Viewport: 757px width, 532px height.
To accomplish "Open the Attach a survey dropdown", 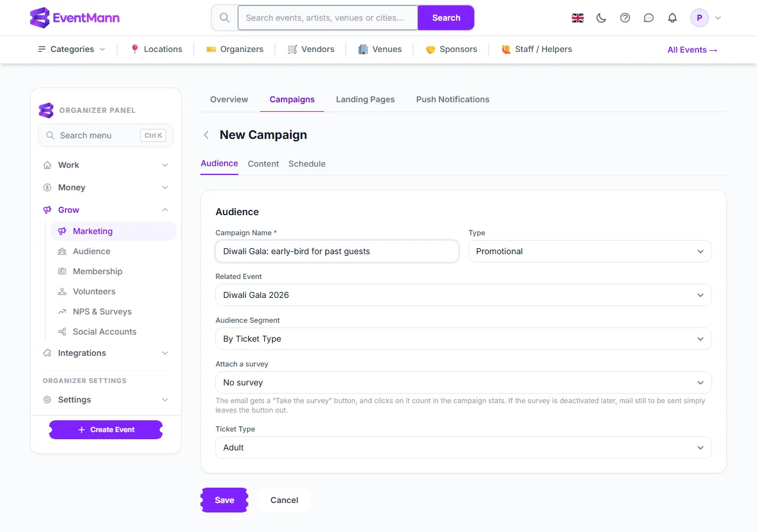I will pyautogui.click(x=464, y=382).
